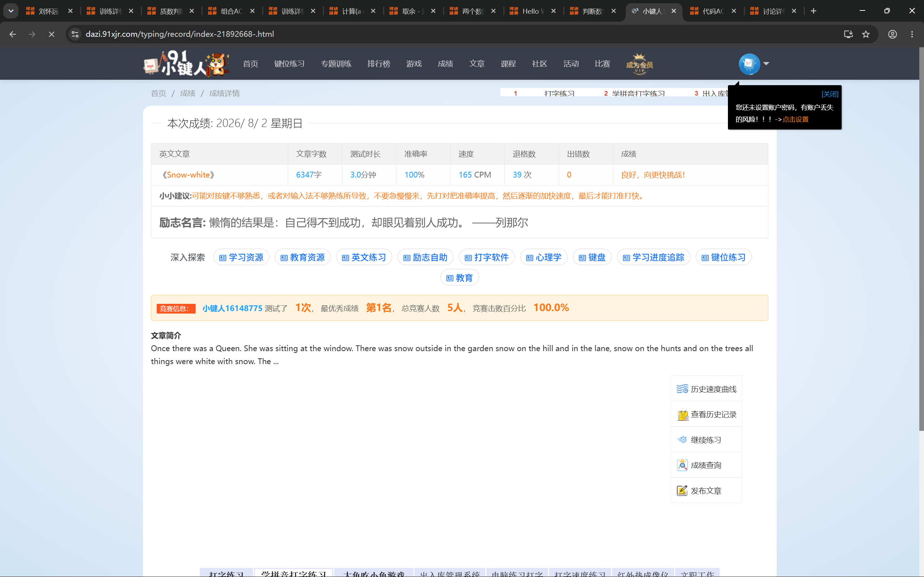Click the 学习进度追踪 explore tag

click(654, 257)
